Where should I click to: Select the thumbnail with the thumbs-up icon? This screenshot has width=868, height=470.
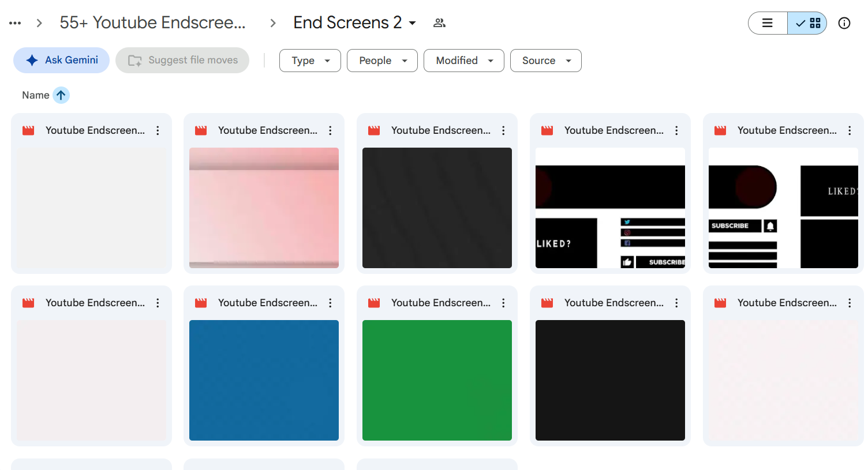[610, 208]
